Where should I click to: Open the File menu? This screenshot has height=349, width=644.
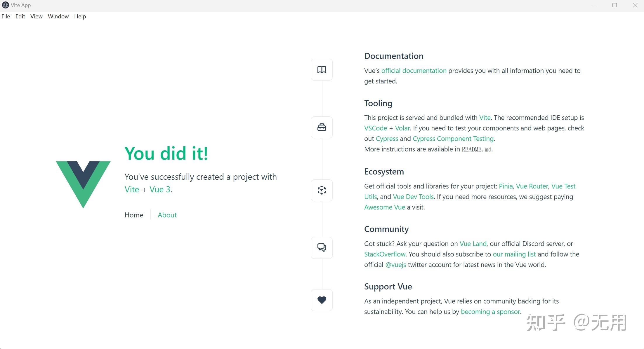(6, 16)
